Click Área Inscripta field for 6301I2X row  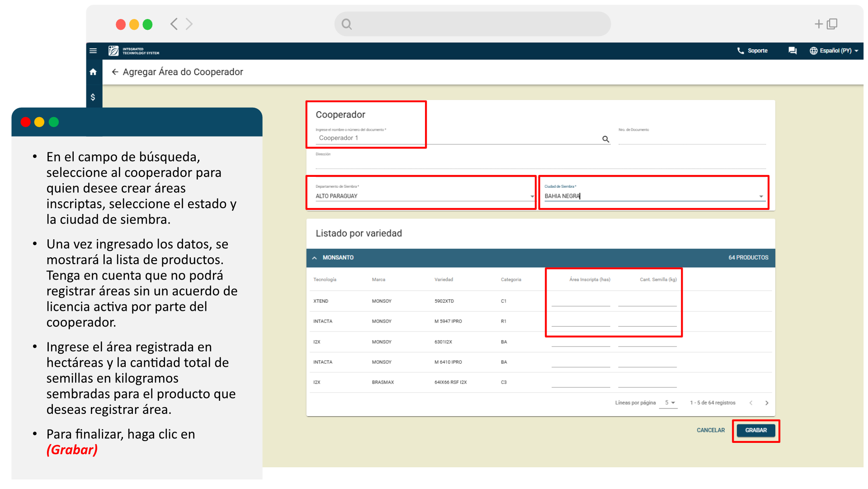[581, 342]
